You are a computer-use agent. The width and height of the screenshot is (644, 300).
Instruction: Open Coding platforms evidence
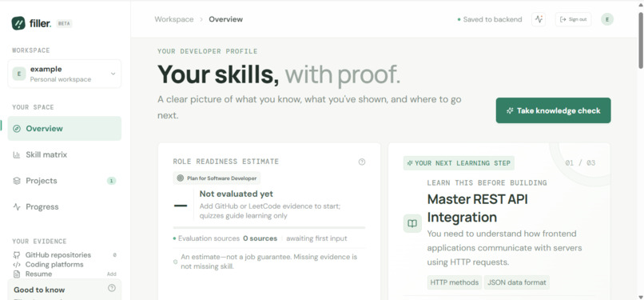(65, 265)
